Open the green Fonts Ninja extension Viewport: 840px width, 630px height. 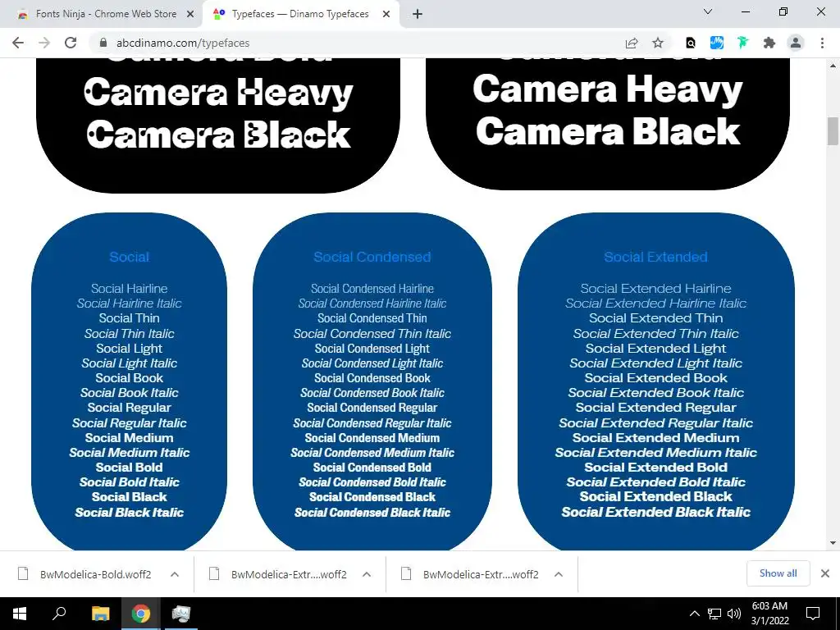(x=742, y=43)
